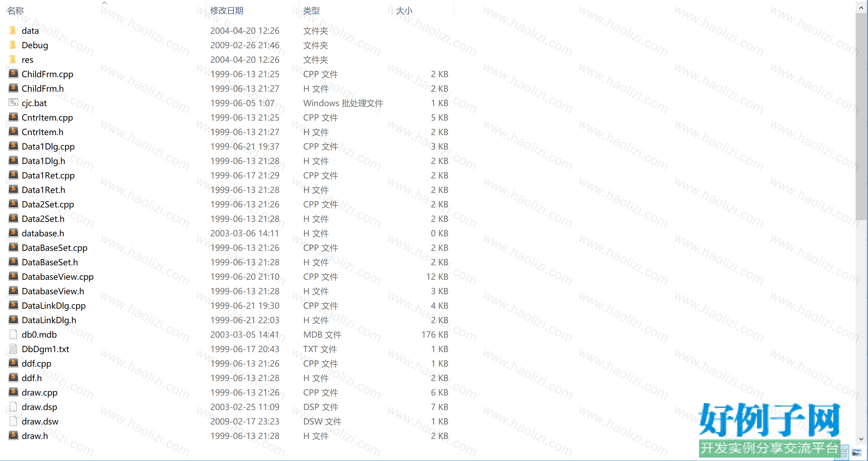Screen dimensions: 868x461
Task: Select the Data2Set.h file icon
Action: (x=13, y=218)
